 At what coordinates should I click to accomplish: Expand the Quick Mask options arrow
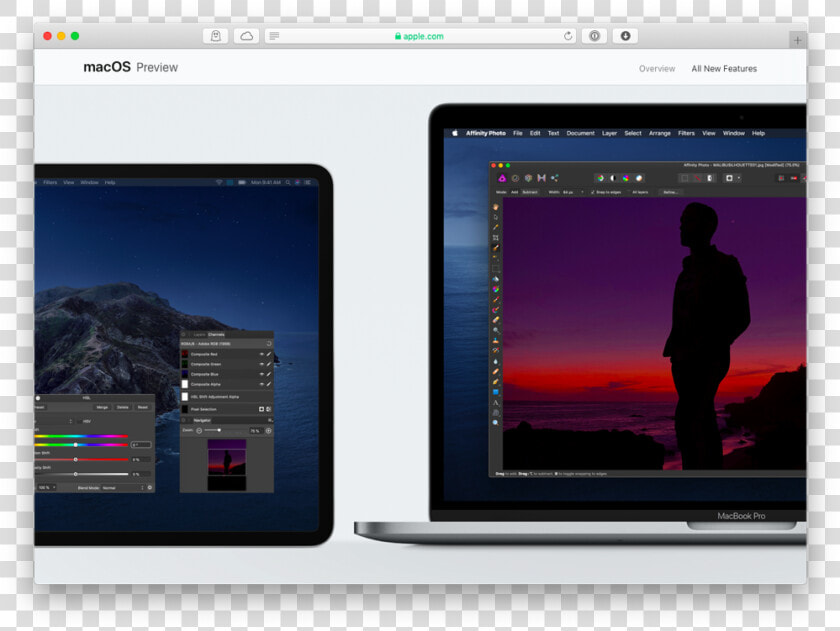(739, 178)
